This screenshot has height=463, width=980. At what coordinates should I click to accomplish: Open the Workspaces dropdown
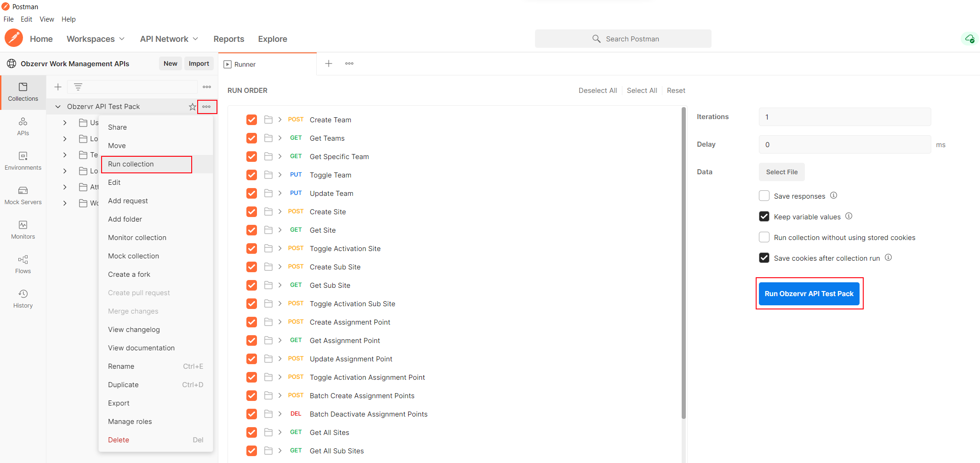96,39
